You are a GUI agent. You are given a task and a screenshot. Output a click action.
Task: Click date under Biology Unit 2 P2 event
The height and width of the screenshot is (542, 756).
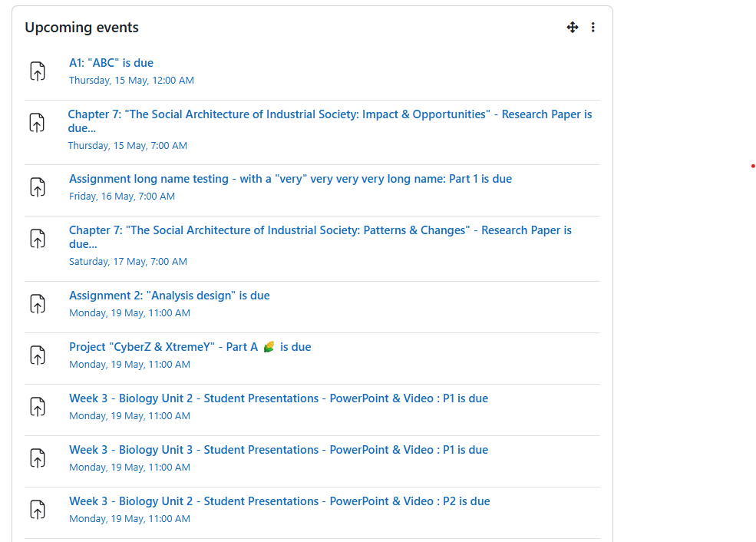click(130, 519)
